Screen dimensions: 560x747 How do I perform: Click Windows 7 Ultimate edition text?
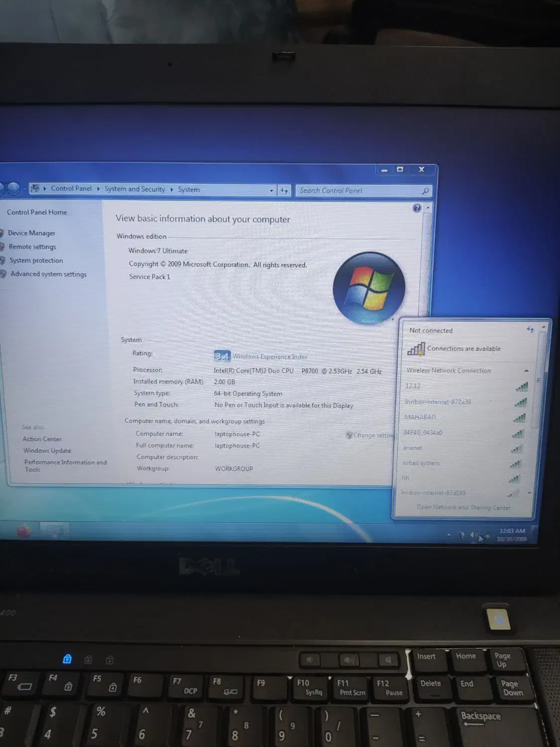point(158,251)
